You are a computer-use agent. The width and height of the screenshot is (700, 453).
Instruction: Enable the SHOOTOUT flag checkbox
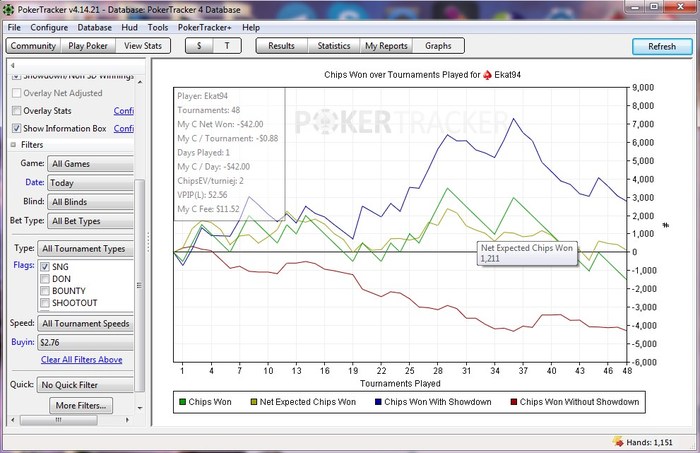click(45, 303)
